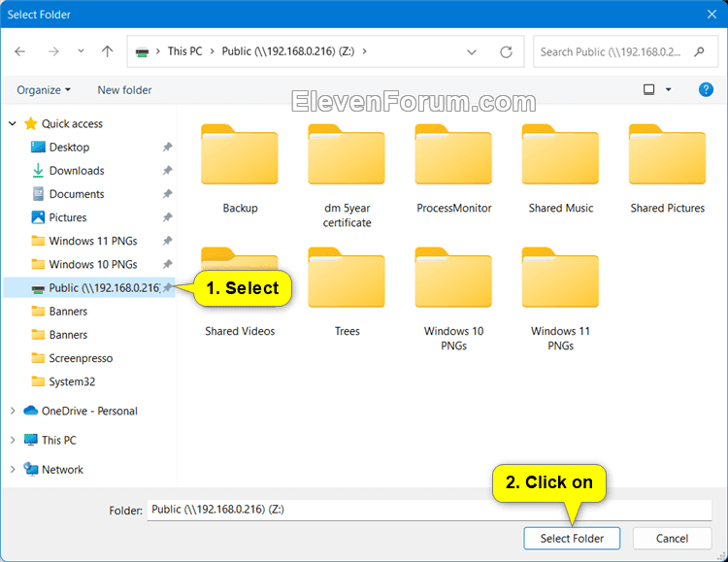The height and width of the screenshot is (562, 728).
Task: Open the More view options dropdown arrow
Action: [669, 89]
